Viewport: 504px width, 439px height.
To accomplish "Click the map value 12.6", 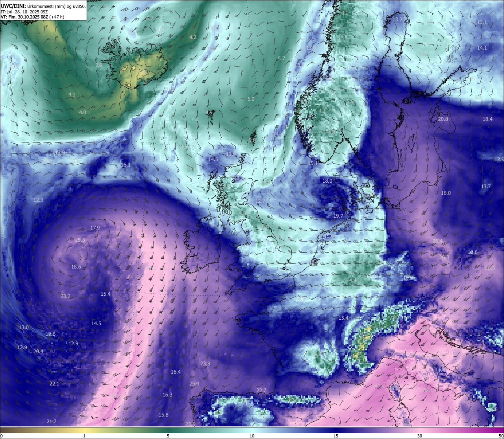I will tap(50, 334).
